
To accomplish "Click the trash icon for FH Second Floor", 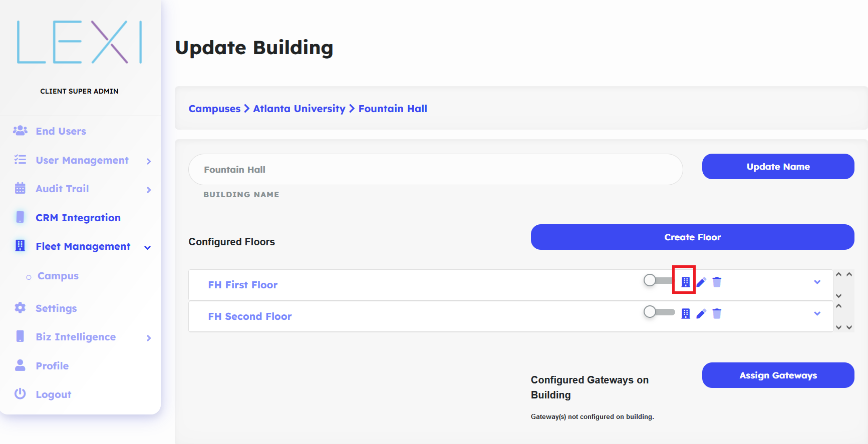I will point(717,314).
